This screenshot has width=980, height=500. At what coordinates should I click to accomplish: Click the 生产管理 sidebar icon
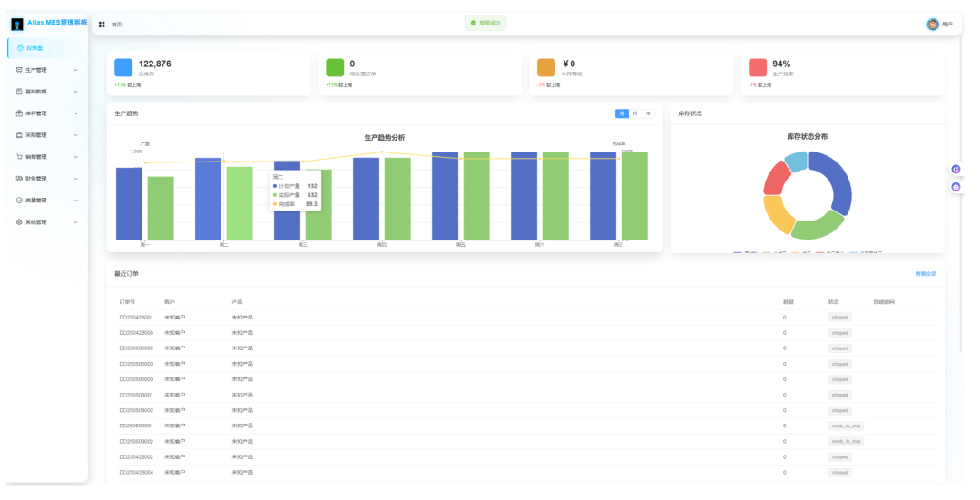click(19, 70)
